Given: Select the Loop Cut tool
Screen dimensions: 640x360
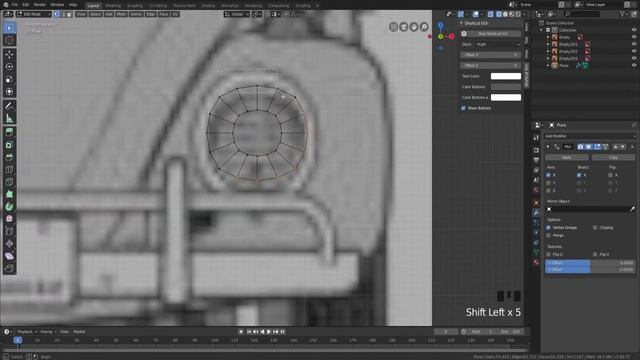Looking at the screenshot, I should [x=9, y=170].
